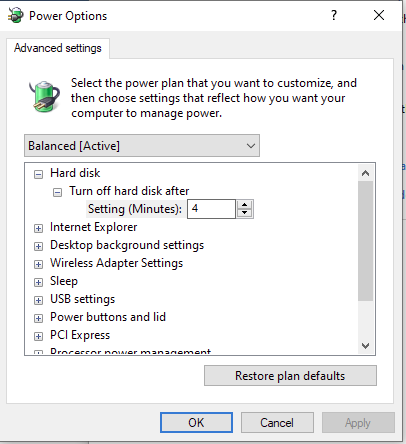Decrease hard disk minutes with down arrow

[245, 213]
